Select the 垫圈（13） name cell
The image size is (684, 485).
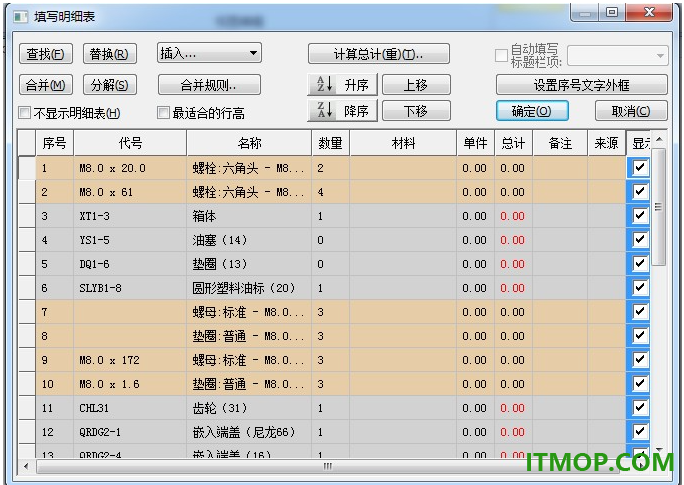tap(249, 264)
